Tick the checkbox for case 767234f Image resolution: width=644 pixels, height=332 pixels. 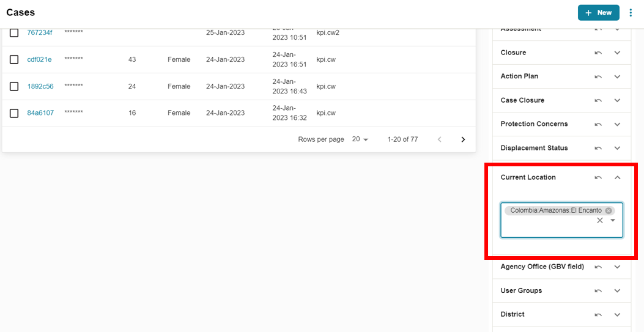point(14,33)
